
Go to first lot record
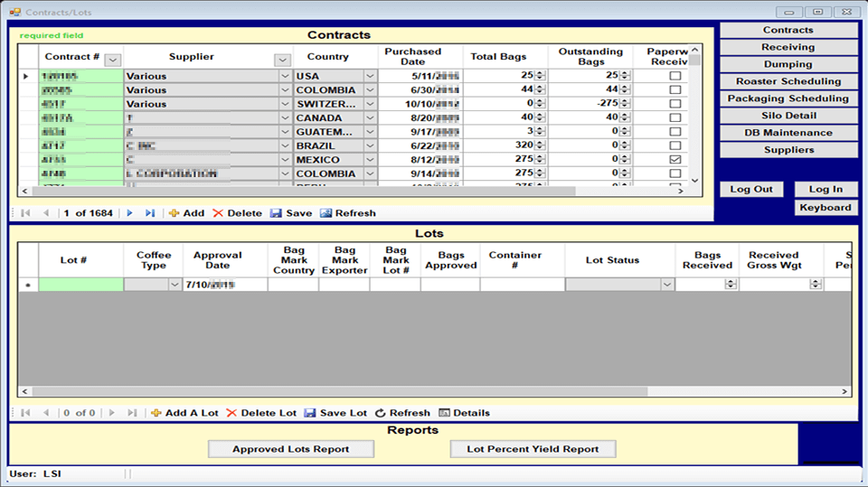coord(25,413)
